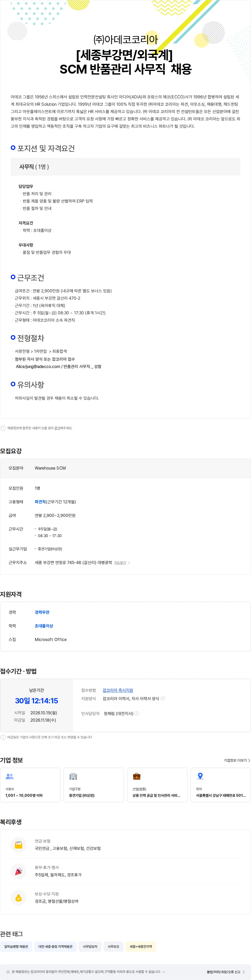Click the 경력무관 experience text
251x980 pixels.
42,612
